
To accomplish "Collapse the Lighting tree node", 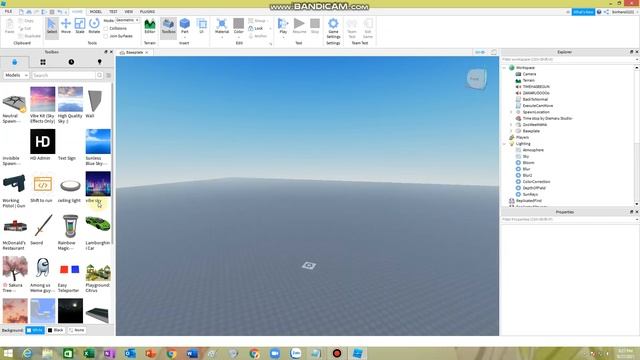I will tap(505, 144).
